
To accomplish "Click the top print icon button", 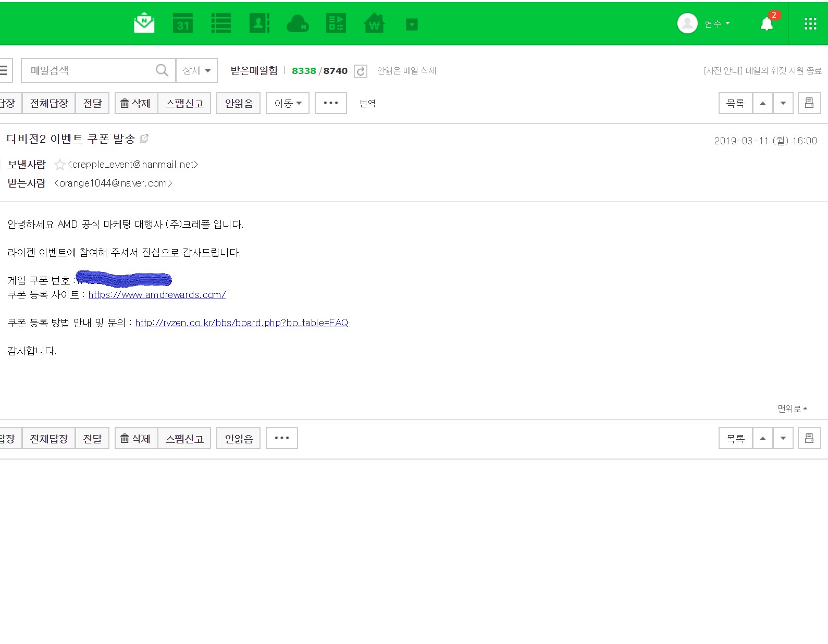I will tap(809, 103).
